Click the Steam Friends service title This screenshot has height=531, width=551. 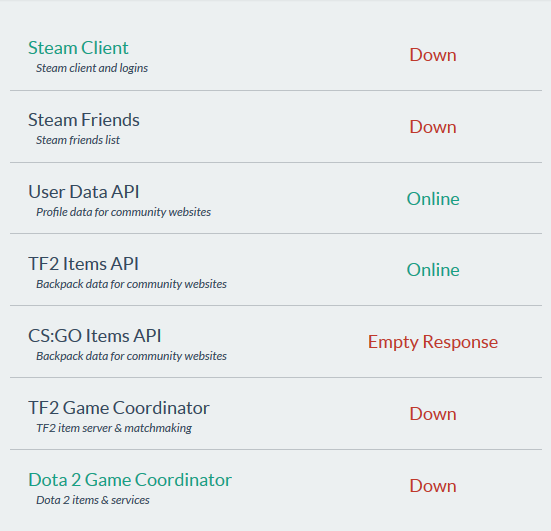(84, 120)
